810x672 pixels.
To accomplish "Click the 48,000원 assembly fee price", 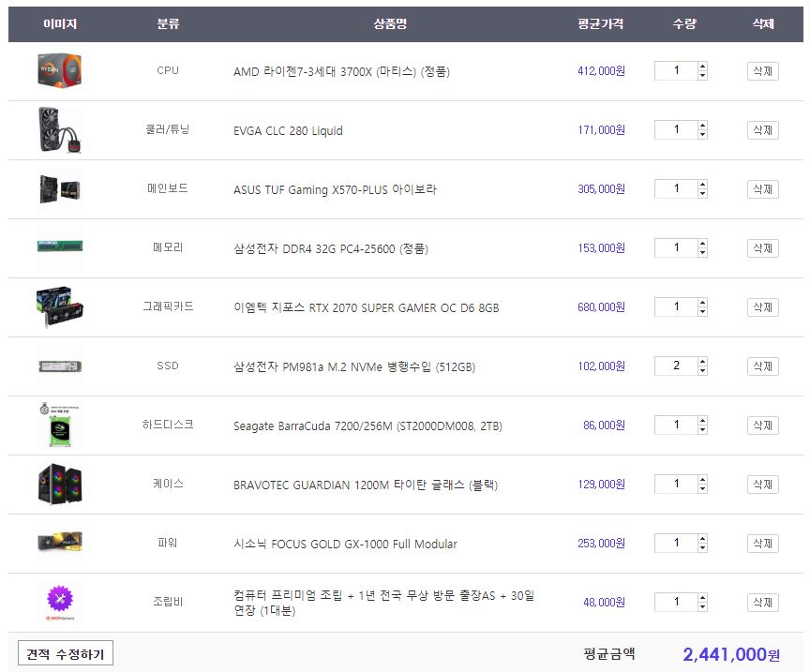I will click(604, 603).
